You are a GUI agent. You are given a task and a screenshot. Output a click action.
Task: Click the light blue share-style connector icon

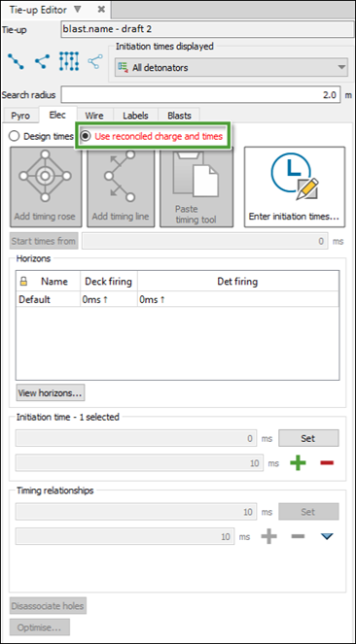coord(94,61)
